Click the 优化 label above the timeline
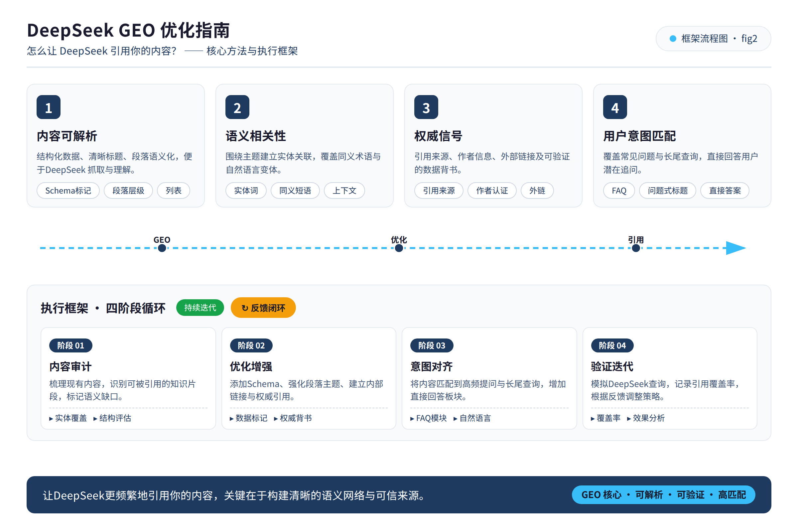 pos(399,240)
